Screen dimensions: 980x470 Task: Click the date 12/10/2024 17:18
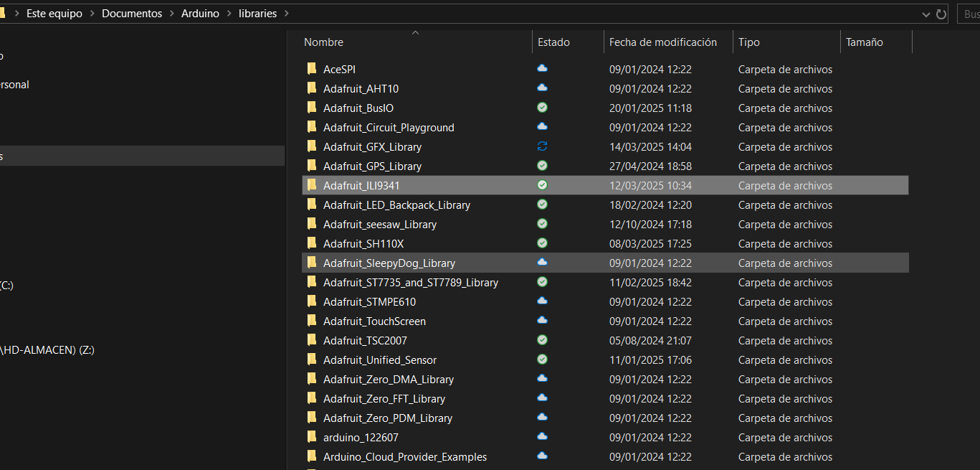650,225
